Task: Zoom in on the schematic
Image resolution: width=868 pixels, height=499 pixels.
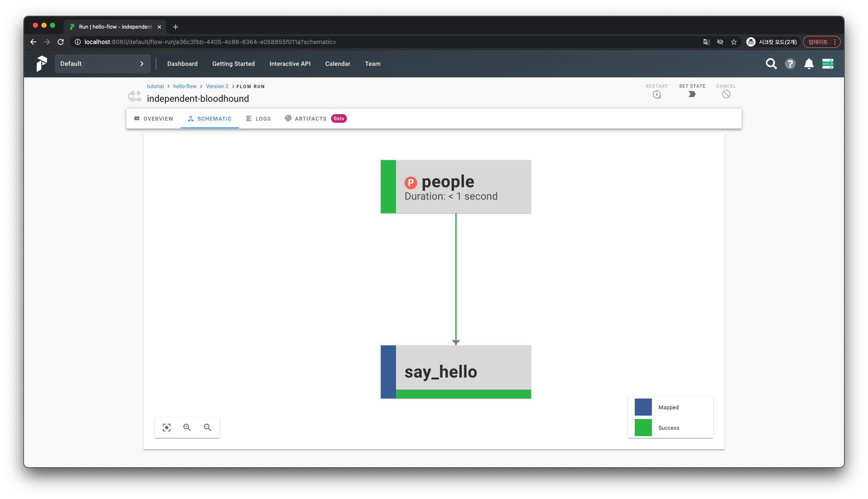Action: pos(187,428)
